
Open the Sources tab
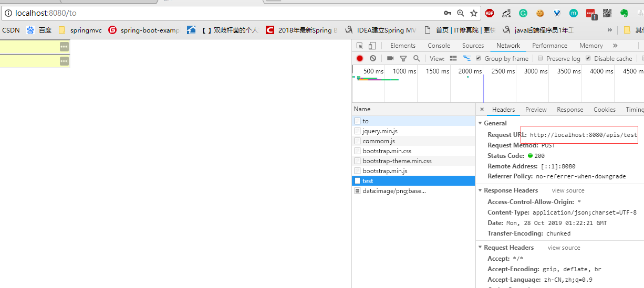473,46
